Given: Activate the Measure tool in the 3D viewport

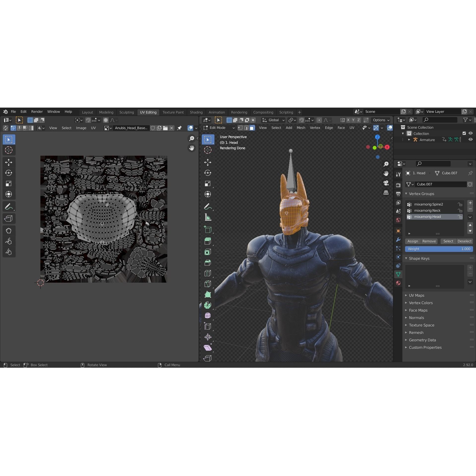Looking at the screenshot, I should pos(208,217).
